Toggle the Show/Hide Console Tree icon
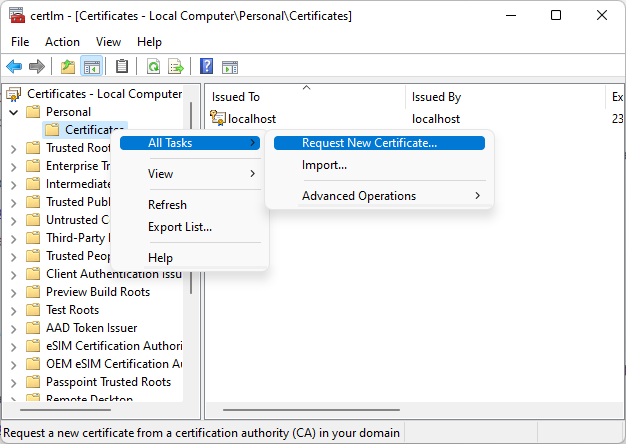The height and width of the screenshot is (444, 626). (91, 67)
